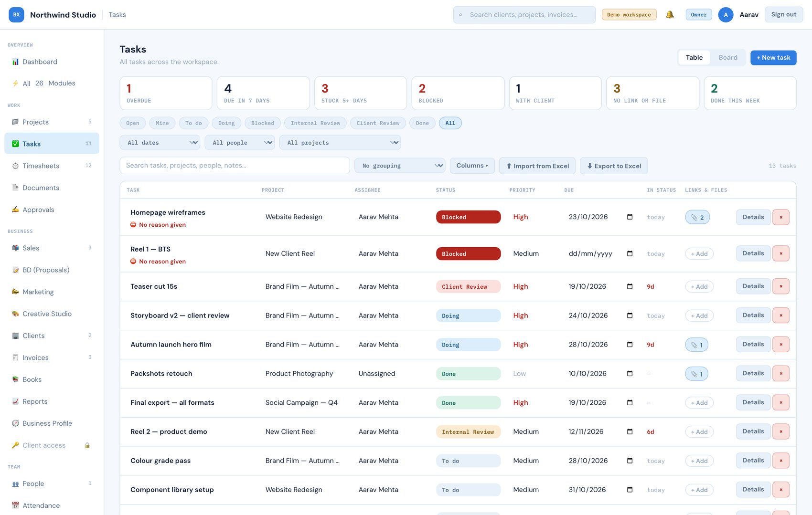Image resolution: width=812 pixels, height=515 pixels.
Task: Open the All projects dropdown
Action: coord(340,143)
